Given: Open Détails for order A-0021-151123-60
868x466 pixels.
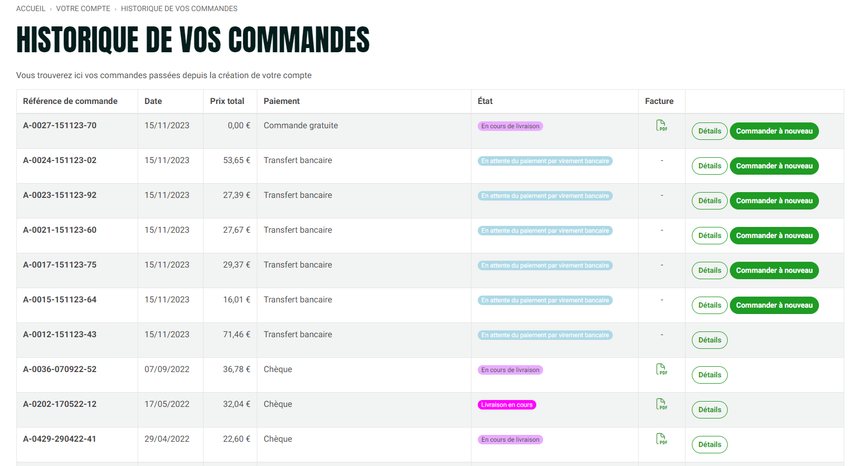Looking at the screenshot, I should click(709, 236).
